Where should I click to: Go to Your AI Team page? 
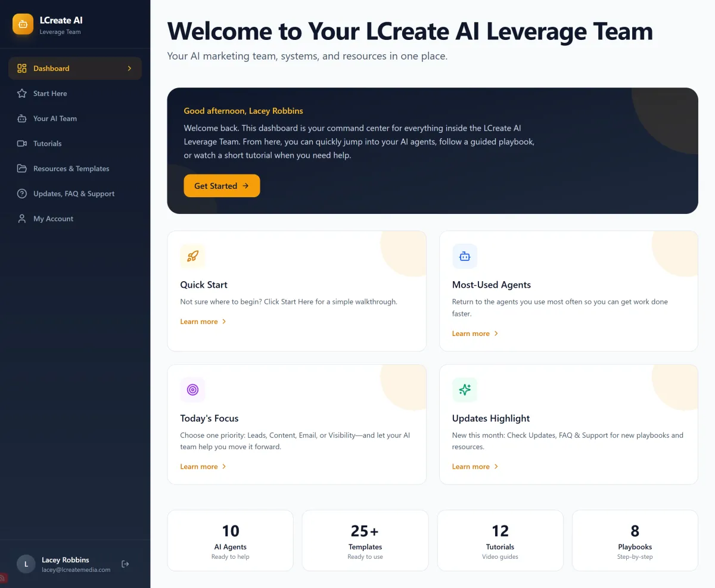coord(75,119)
